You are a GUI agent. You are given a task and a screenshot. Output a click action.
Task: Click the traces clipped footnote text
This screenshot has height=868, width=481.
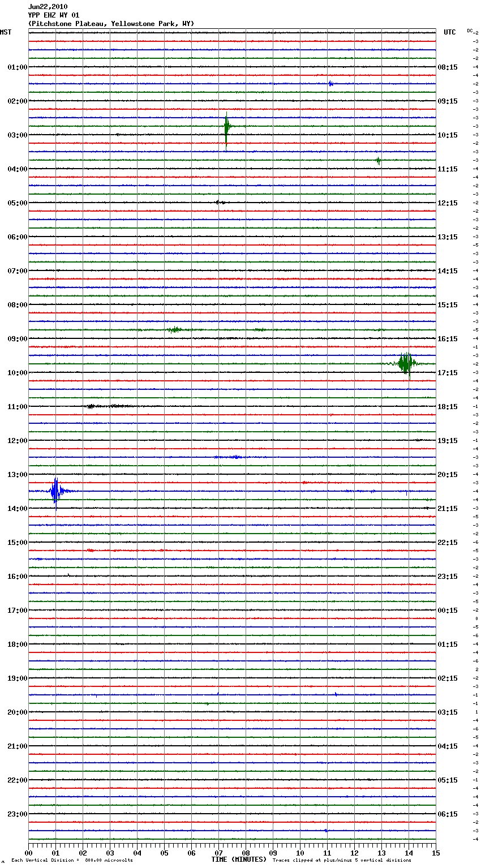(342, 860)
